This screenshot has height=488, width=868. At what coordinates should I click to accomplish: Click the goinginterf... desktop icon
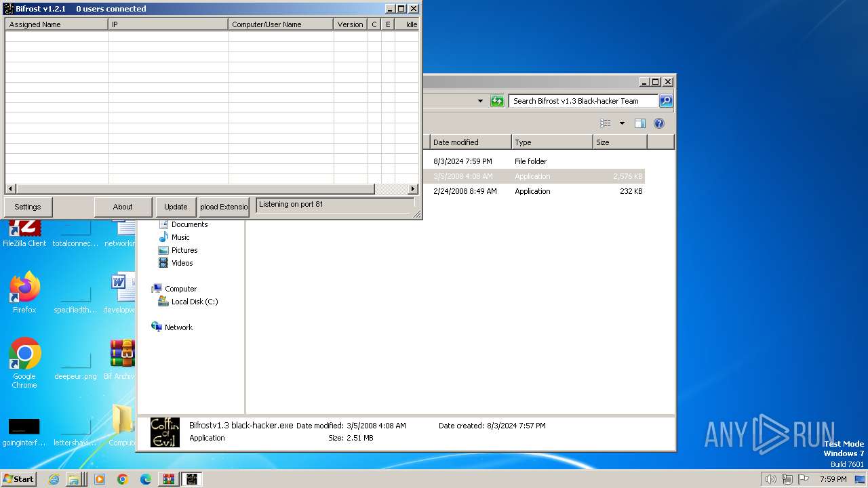(24, 430)
